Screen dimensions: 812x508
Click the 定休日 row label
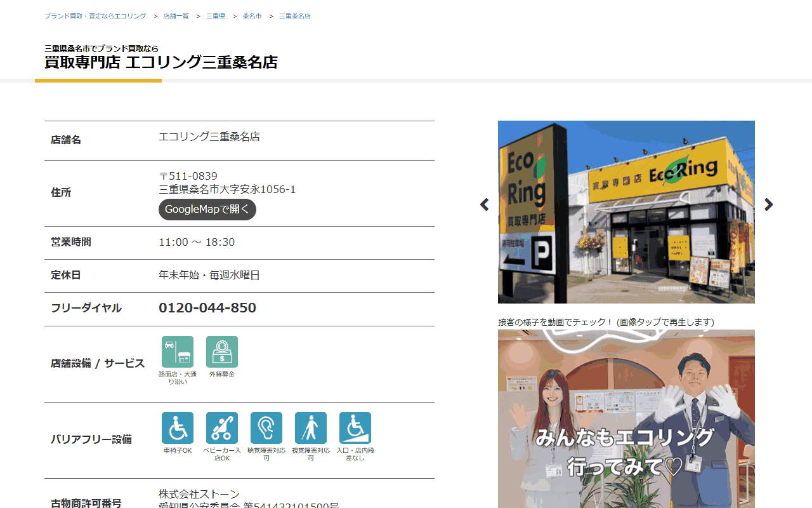[x=66, y=275]
